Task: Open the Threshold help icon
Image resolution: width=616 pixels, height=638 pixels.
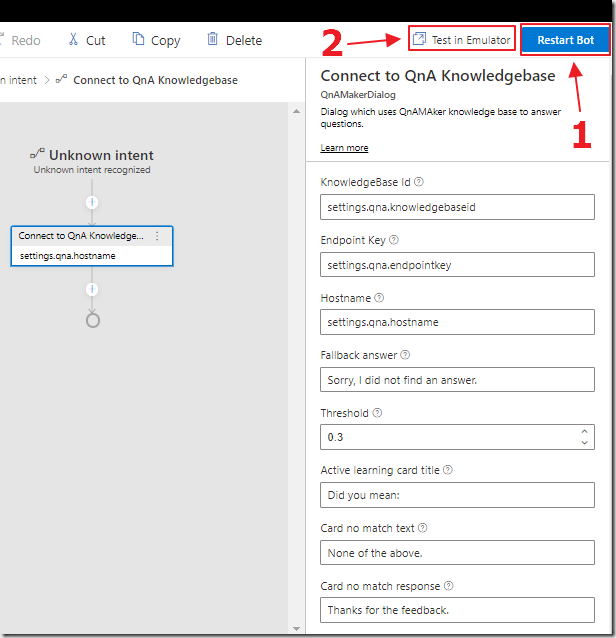Action: click(x=377, y=413)
